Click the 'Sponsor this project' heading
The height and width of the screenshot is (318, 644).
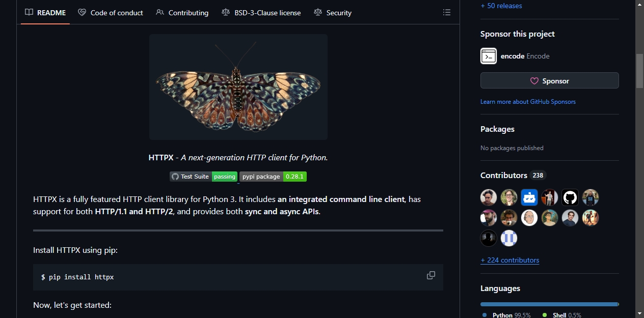pyautogui.click(x=518, y=34)
